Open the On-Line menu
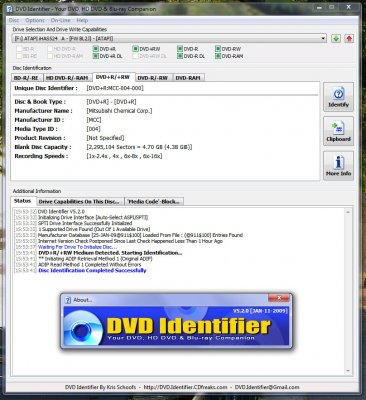The width and height of the screenshot is (366, 400). coord(60,20)
